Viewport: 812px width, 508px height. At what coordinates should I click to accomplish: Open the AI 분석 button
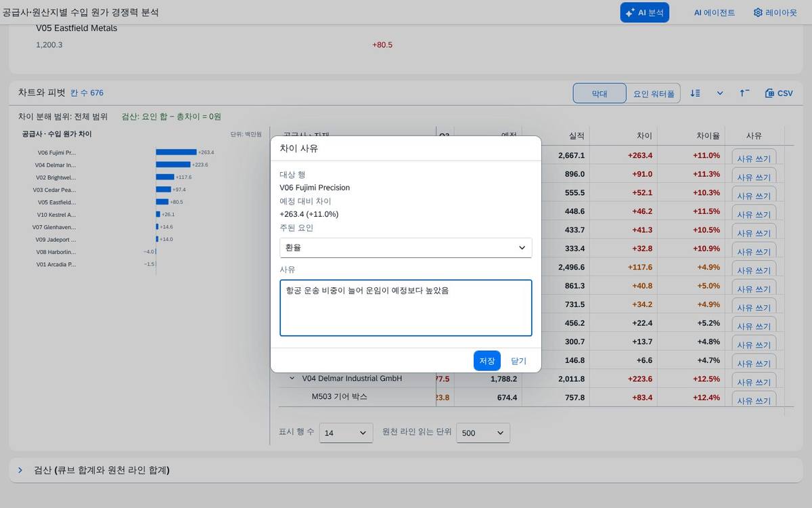click(644, 12)
